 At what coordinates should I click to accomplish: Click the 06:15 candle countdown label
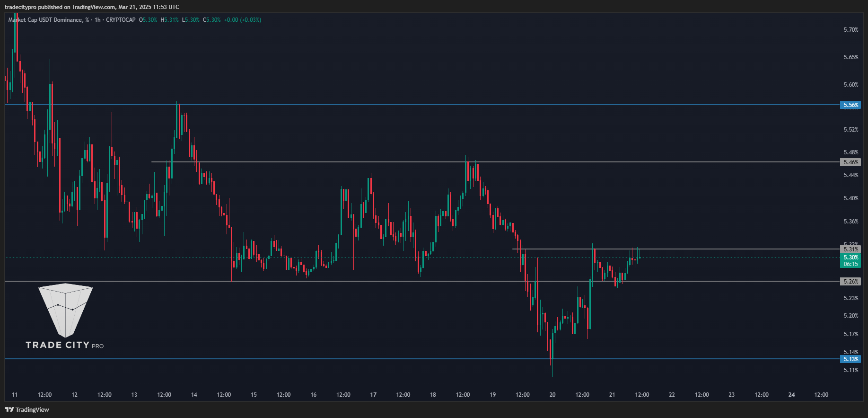(850, 264)
